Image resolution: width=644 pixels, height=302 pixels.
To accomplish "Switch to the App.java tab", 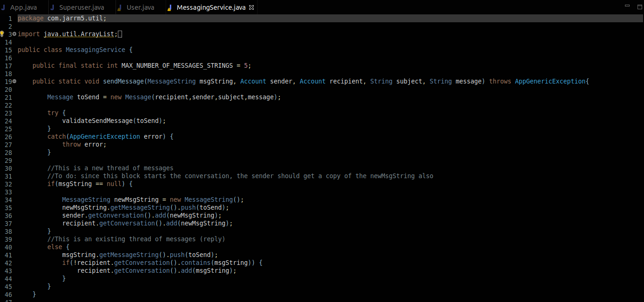I will [x=23, y=8].
